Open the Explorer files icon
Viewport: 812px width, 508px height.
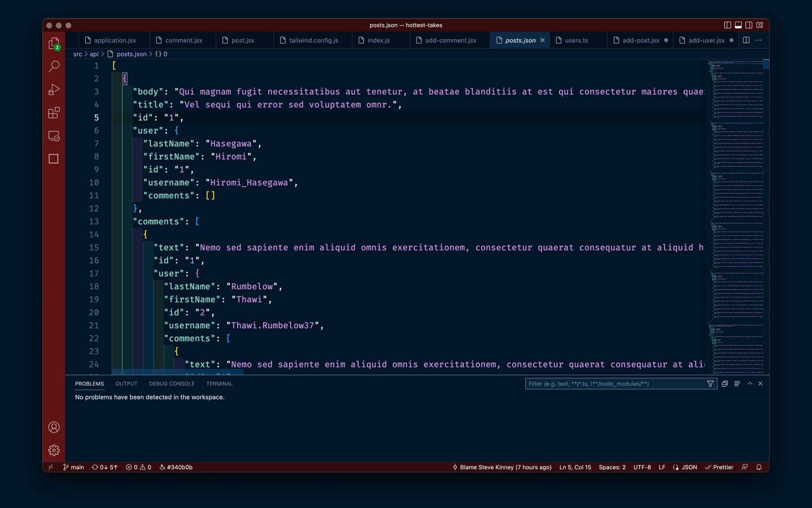pos(54,43)
